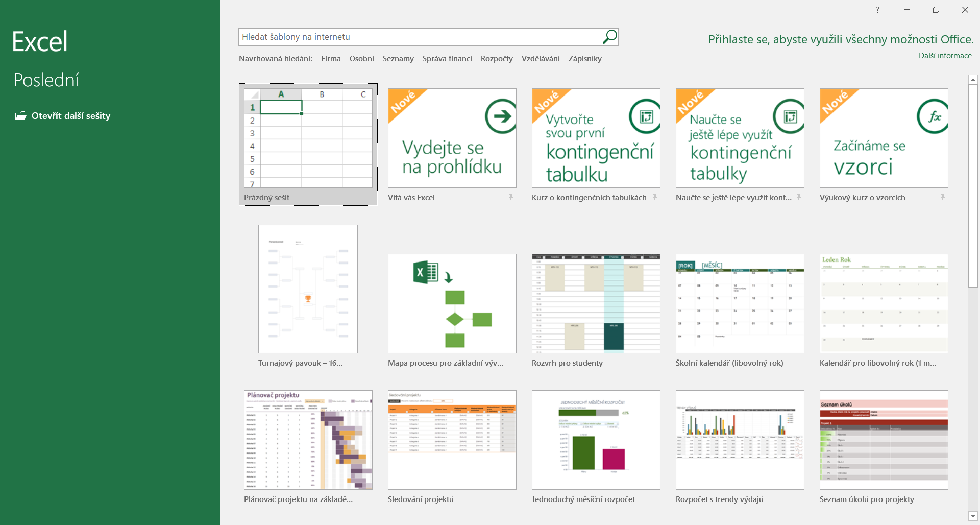This screenshot has width=980, height=525.
Task: Click the scrollbar down arrow
Action: (x=973, y=516)
